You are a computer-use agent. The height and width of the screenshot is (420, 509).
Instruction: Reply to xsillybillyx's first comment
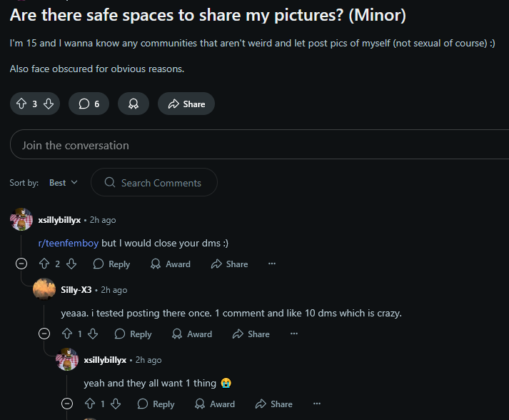pyautogui.click(x=111, y=264)
